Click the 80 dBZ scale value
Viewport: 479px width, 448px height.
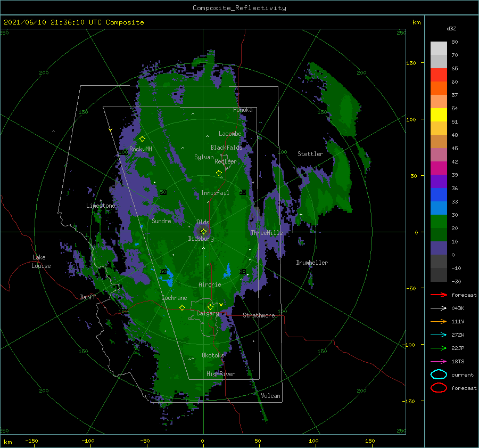click(x=455, y=42)
